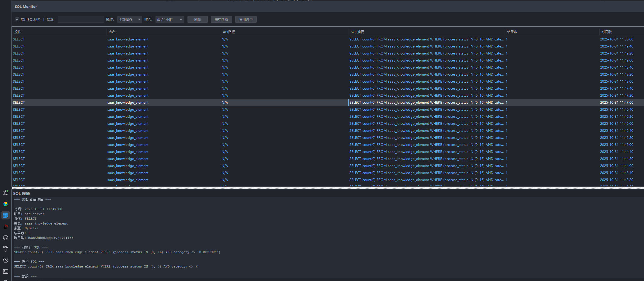Viewport: 644px width, 281px height.
Task: Open the terminal icon in sidebar
Action: tap(5, 271)
